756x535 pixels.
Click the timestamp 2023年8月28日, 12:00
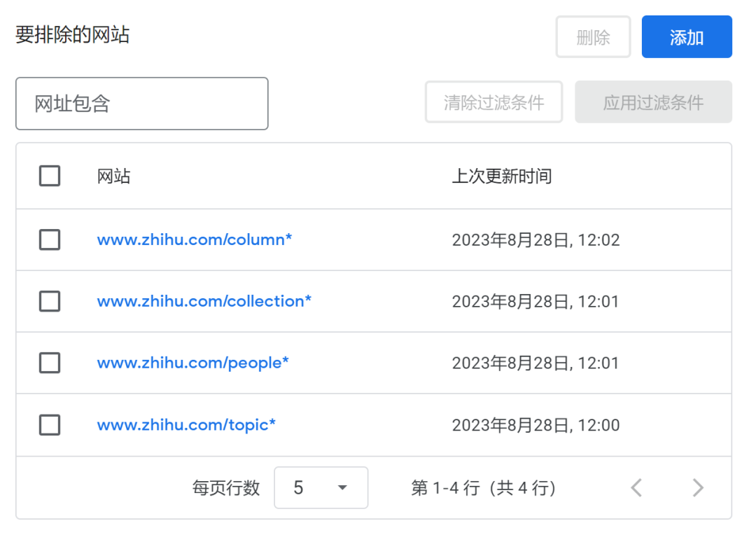(535, 425)
